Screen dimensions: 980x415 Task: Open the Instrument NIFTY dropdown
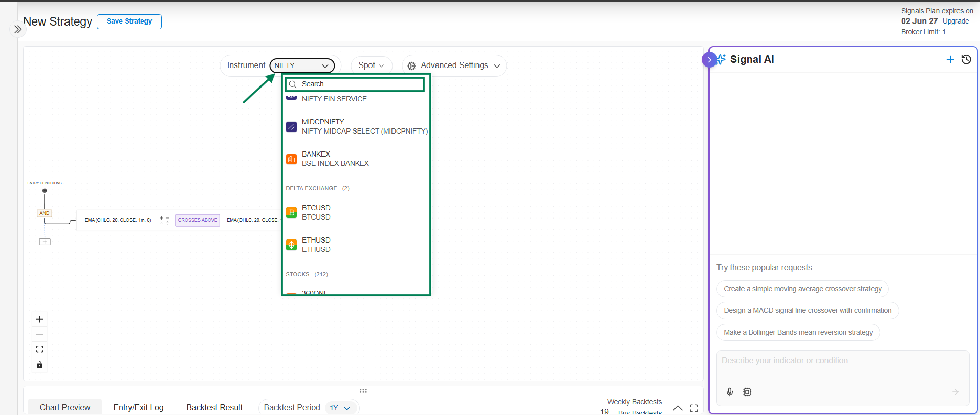pos(301,65)
